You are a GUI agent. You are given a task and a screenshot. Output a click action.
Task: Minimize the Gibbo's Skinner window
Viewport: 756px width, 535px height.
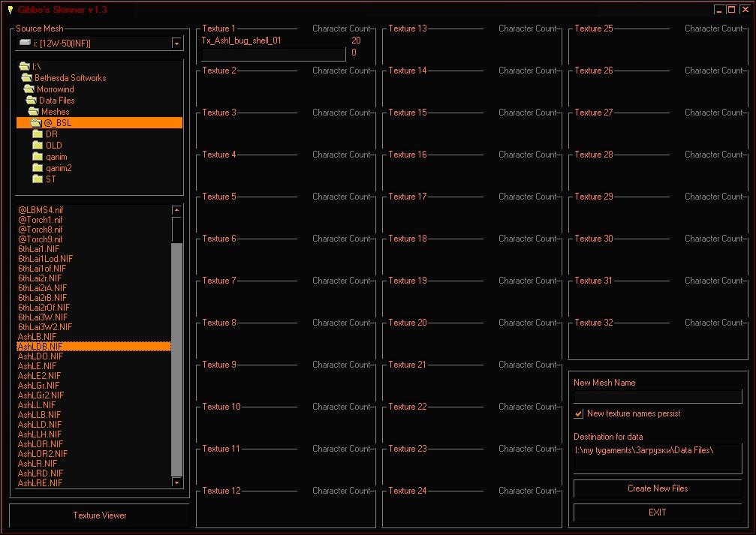click(719, 9)
